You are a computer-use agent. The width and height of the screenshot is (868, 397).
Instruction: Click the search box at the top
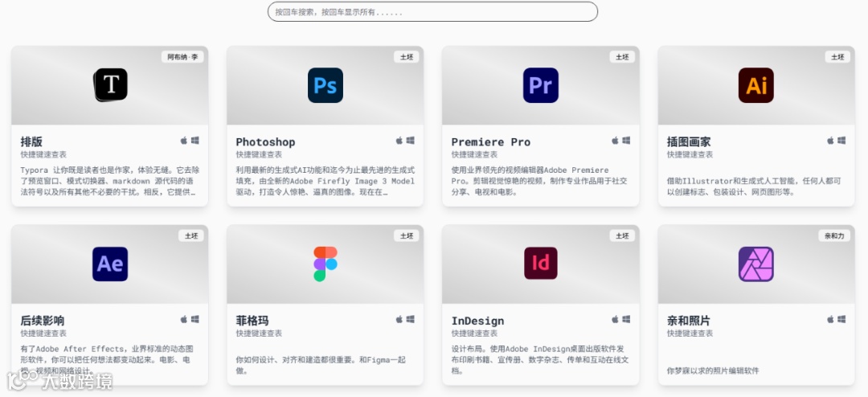(x=432, y=11)
